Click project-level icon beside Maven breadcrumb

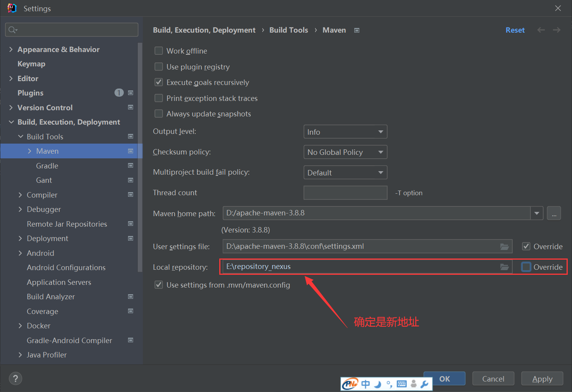coord(357,30)
